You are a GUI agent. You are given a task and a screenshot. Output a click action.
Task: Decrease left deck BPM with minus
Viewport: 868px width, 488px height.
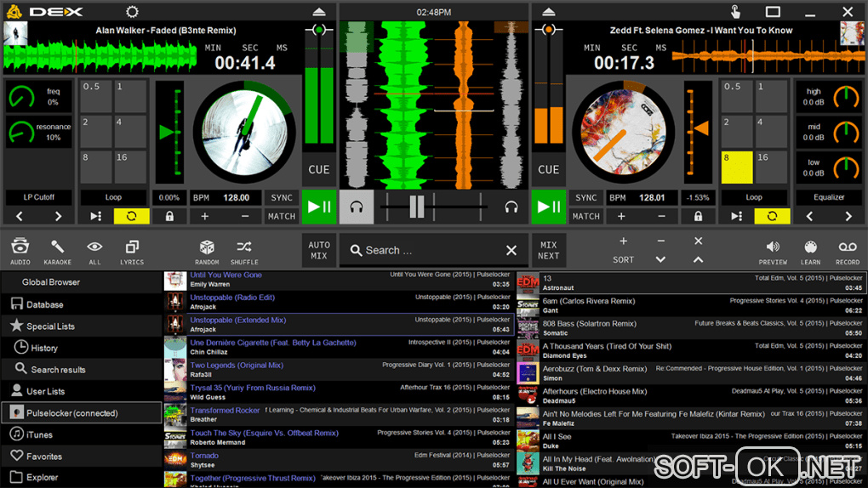pyautogui.click(x=245, y=216)
